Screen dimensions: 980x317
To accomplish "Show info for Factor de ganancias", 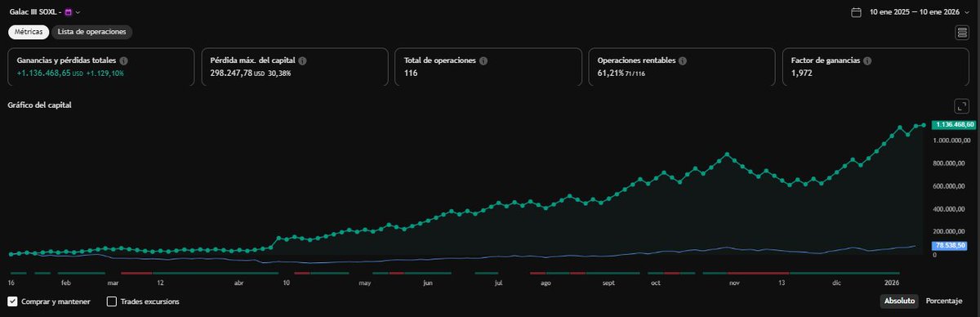I will 868,61.
